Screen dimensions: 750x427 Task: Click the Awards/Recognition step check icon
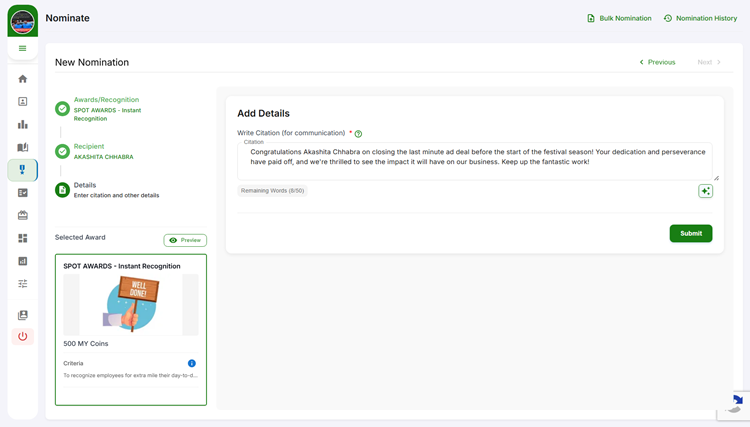[x=62, y=109]
